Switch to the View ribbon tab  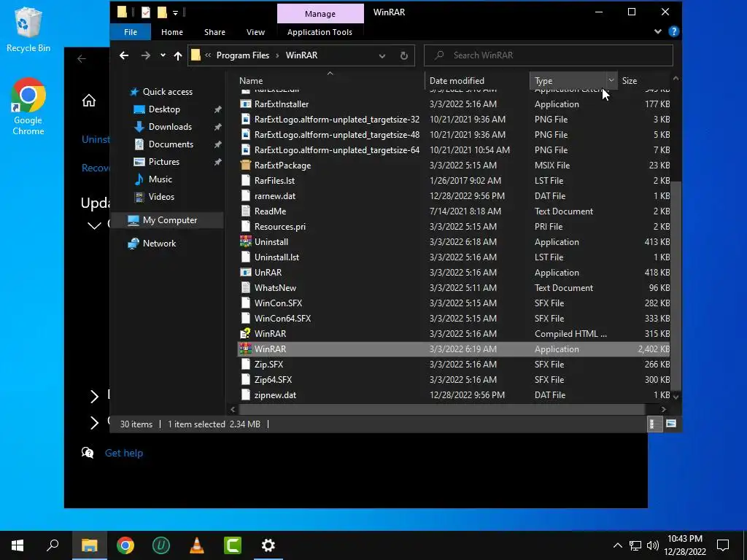[x=255, y=32]
